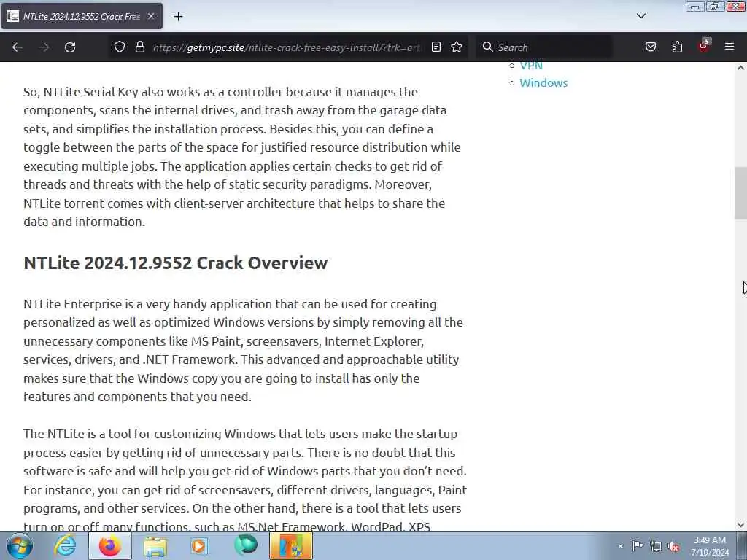Click the paragraph starting 'So, NTLite Serial Key'
747x560 pixels.
(x=242, y=157)
